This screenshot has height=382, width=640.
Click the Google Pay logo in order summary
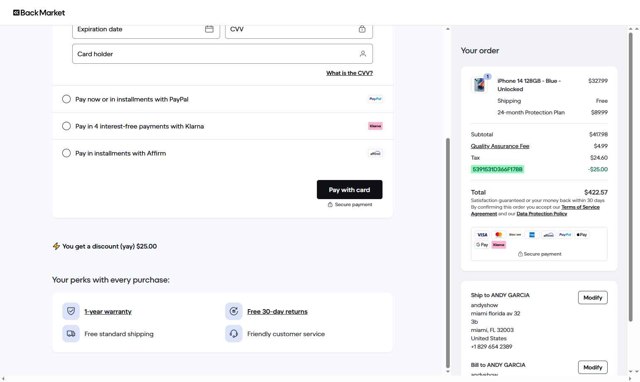(x=482, y=245)
